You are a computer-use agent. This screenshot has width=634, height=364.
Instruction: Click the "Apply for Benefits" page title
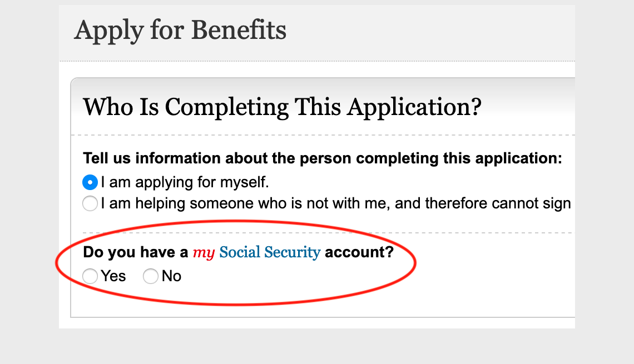pyautogui.click(x=181, y=31)
